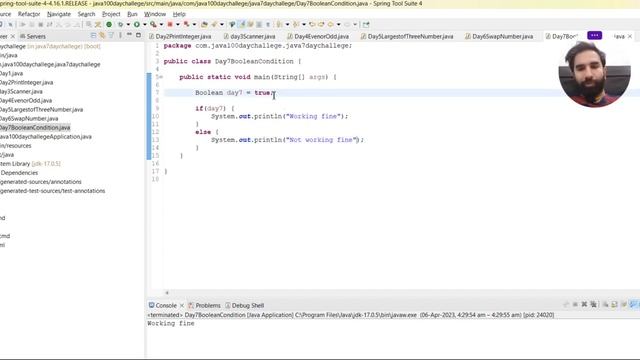Viewport: 640px width, 360px height.
Task: Clear the Console output
Action: (606, 304)
